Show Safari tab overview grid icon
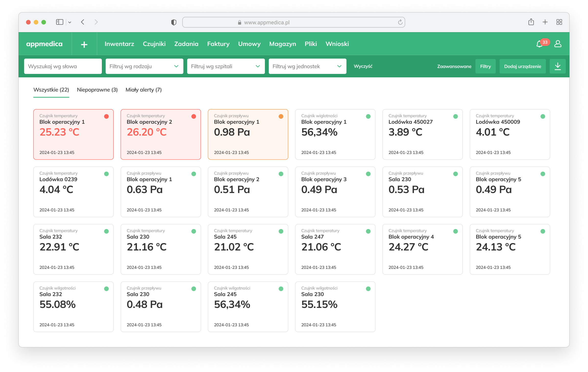This screenshot has height=372, width=588. [559, 22]
